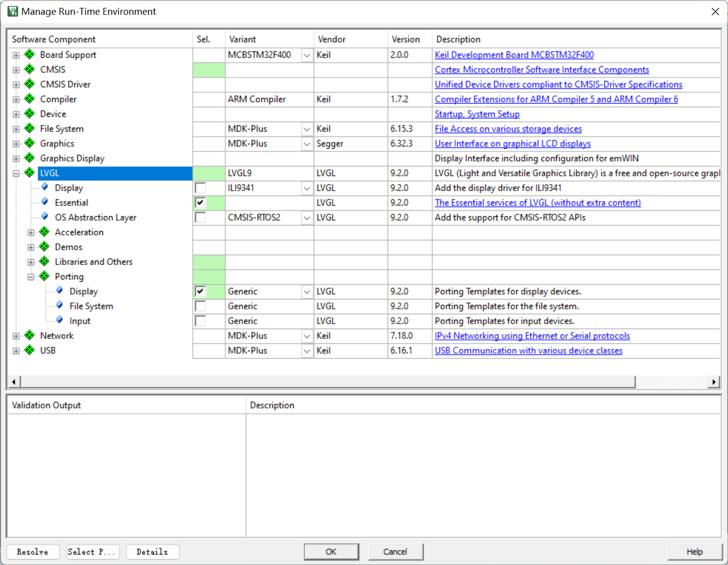The width and height of the screenshot is (728, 565).
Task: Click the Validation Output column header
Action: point(127,405)
